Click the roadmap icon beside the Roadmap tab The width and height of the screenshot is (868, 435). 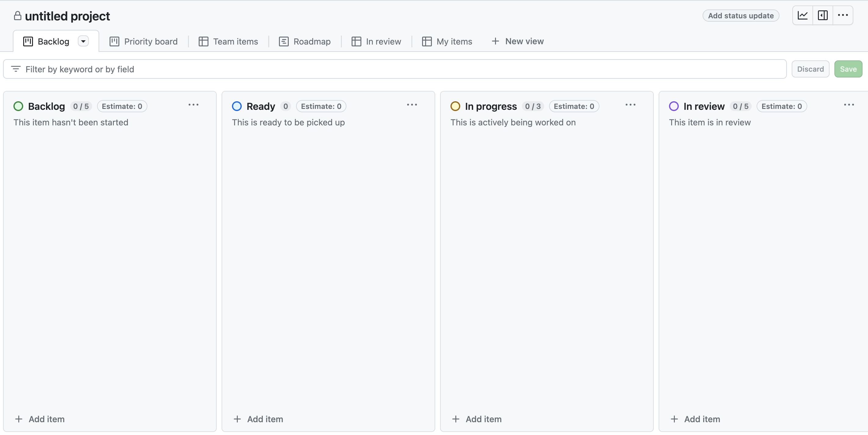[284, 41]
